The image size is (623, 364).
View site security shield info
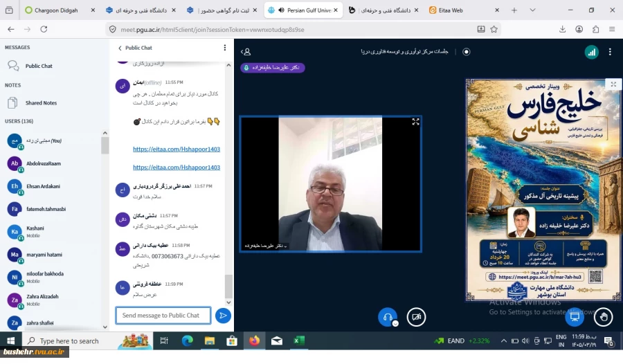coord(112,29)
